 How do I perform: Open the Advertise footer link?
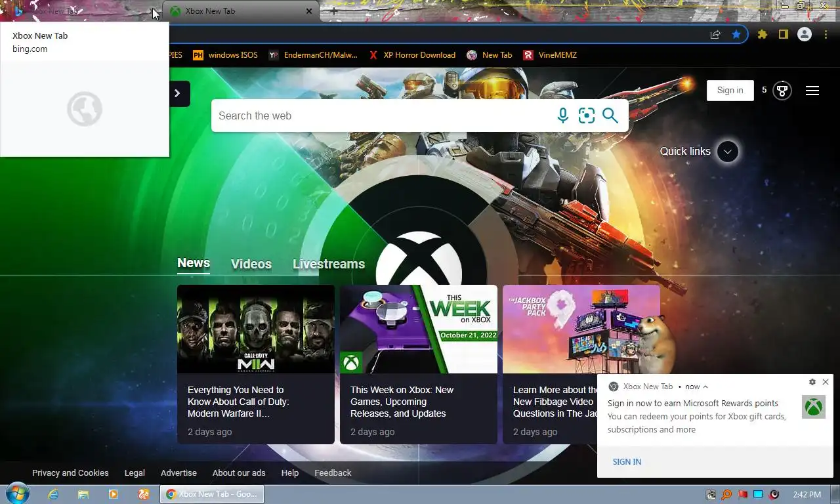pos(178,472)
